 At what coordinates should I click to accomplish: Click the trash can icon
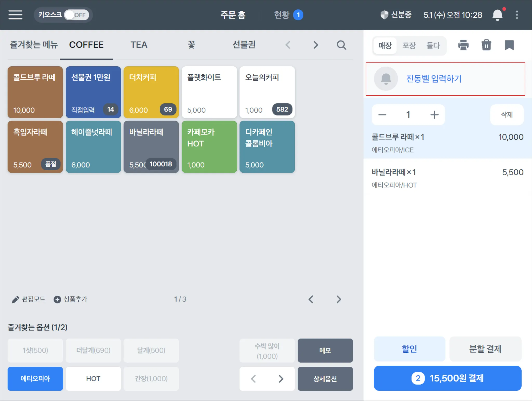click(x=486, y=45)
